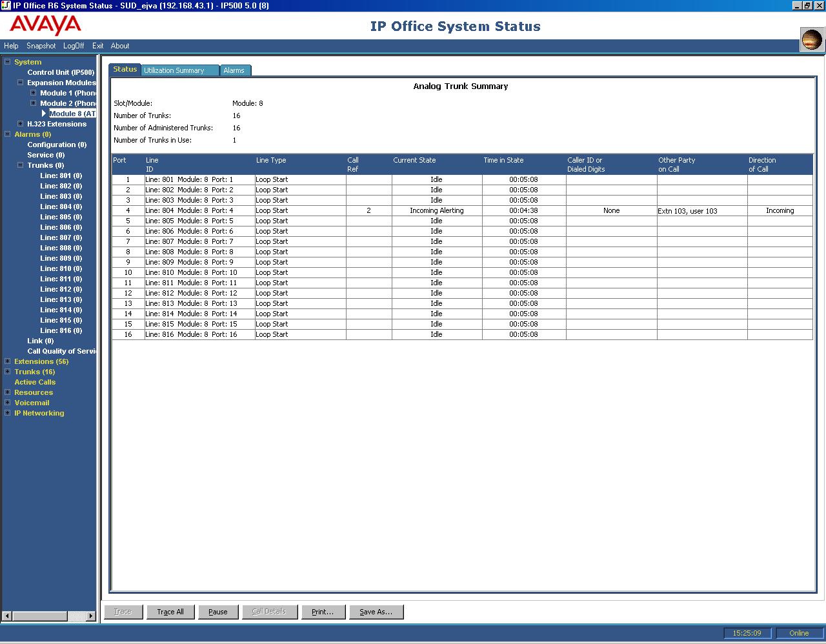
Task: Expand Module 1 (Phone) node
Action: pos(34,93)
